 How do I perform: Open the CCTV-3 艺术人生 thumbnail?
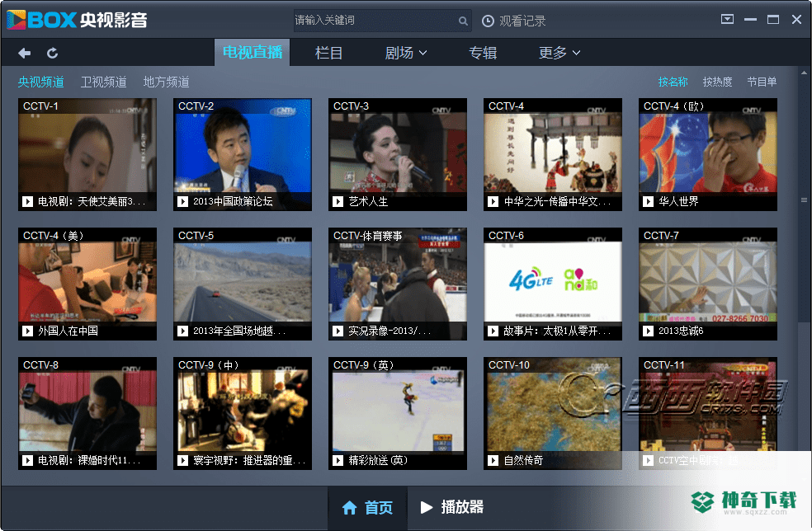[398, 154]
